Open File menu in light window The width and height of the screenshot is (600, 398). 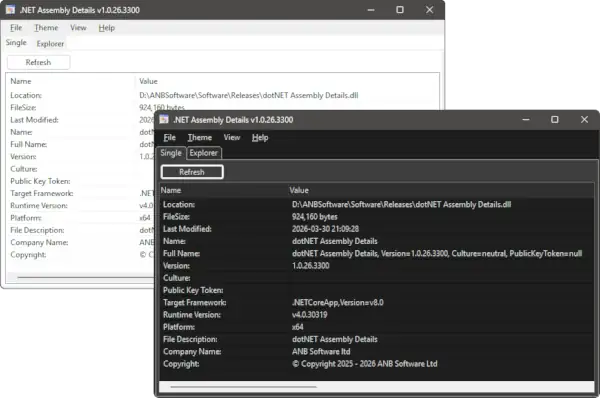16,28
